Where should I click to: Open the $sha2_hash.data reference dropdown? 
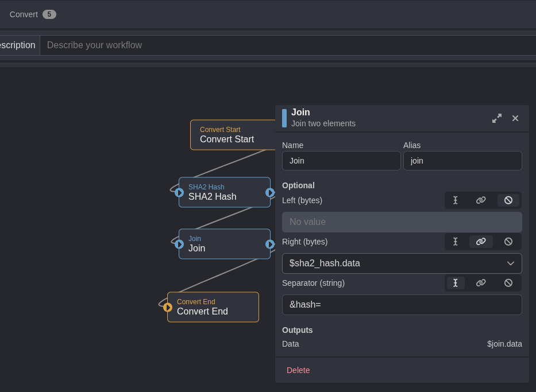tap(402, 263)
